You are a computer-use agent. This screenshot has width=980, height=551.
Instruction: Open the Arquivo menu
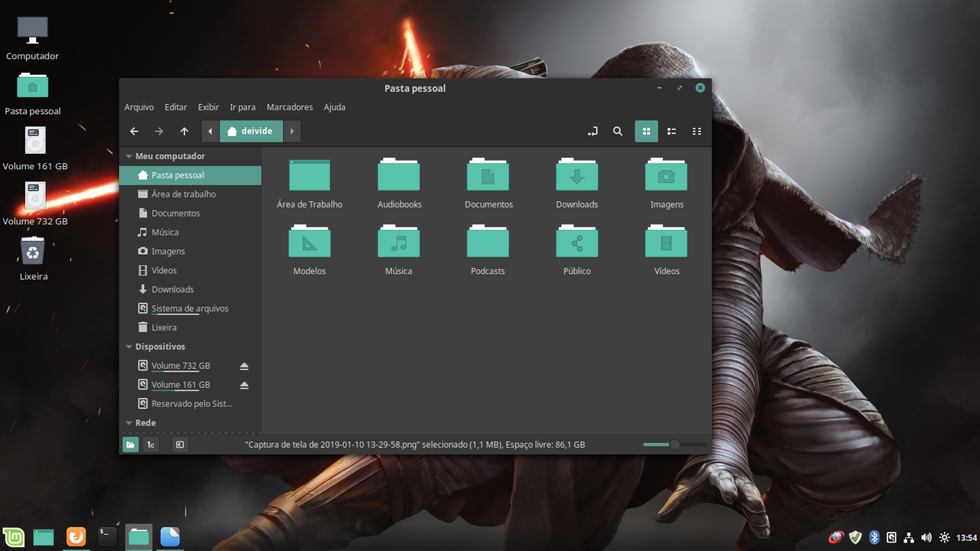click(x=139, y=107)
